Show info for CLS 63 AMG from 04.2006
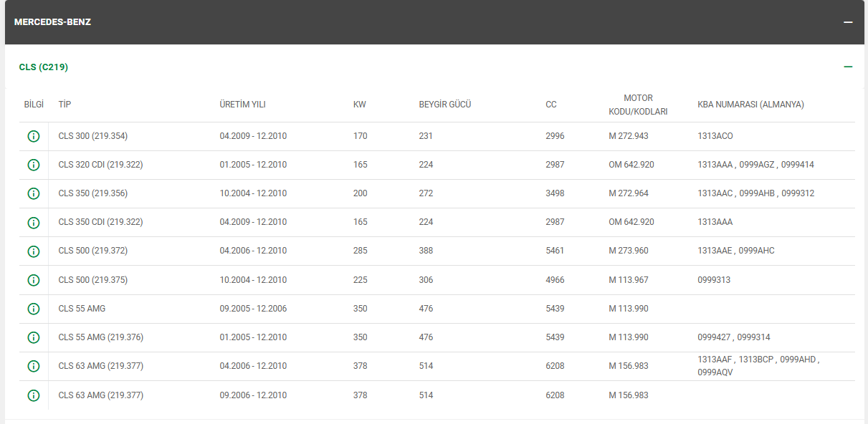Image resolution: width=868 pixels, height=424 pixels. pos(33,366)
